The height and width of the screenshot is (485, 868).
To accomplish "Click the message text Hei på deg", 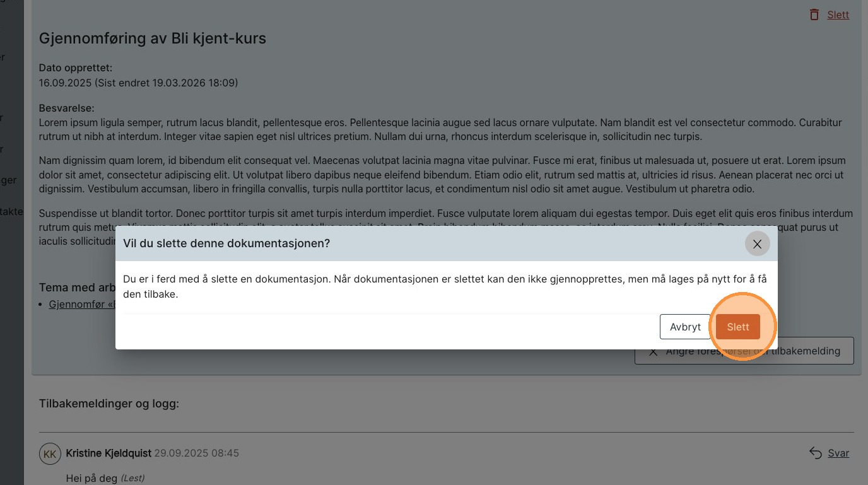I will pos(92,479).
